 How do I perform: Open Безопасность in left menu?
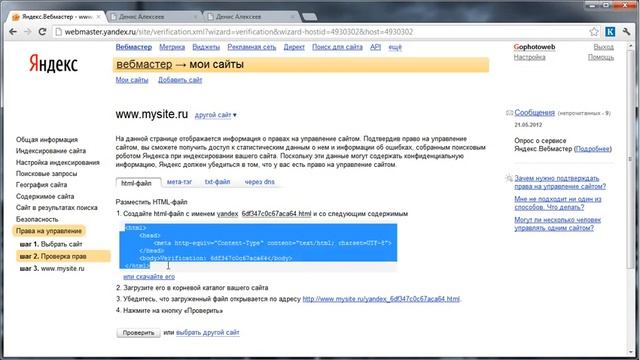[37, 219]
